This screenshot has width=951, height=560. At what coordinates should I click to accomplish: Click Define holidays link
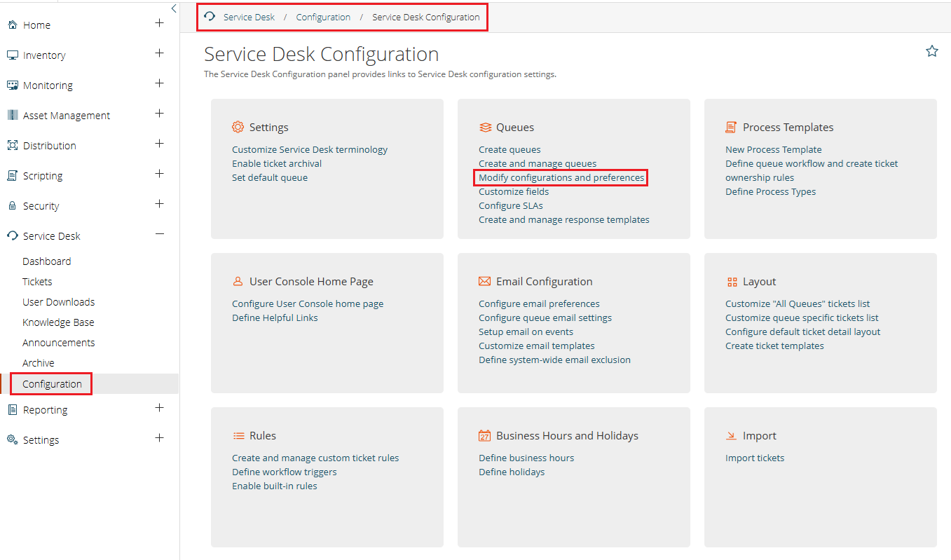[512, 472]
